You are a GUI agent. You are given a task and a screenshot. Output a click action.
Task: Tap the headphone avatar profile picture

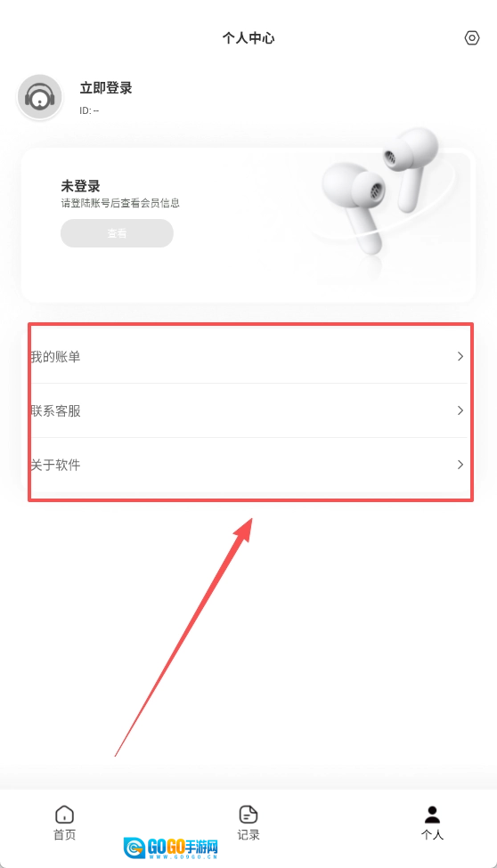[40, 97]
